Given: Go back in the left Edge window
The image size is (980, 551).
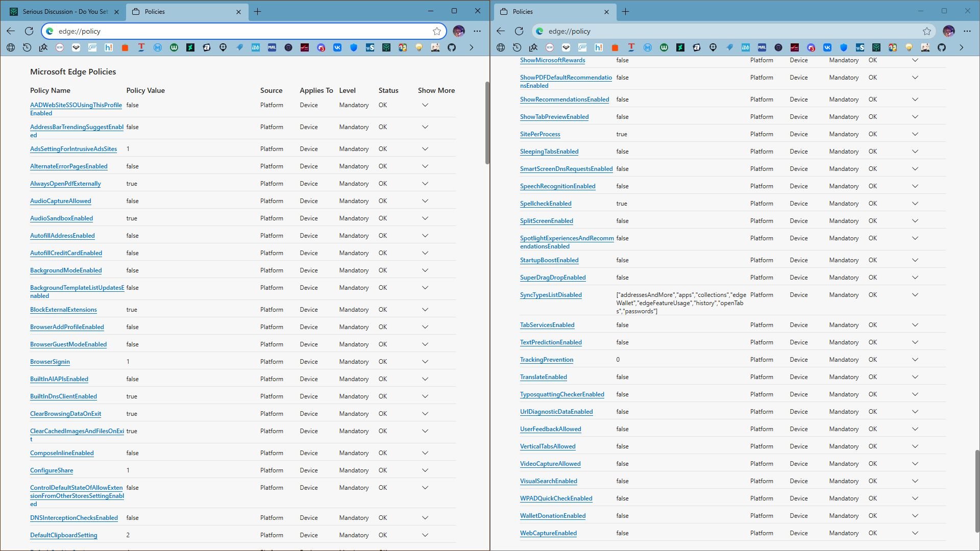Looking at the screenshot, I should tap(11, 31).
